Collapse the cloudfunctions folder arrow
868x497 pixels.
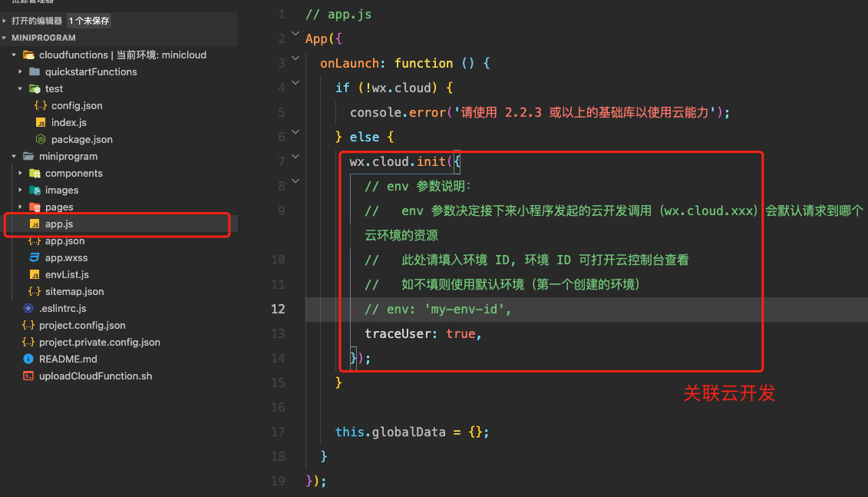(x=14, y=55)
